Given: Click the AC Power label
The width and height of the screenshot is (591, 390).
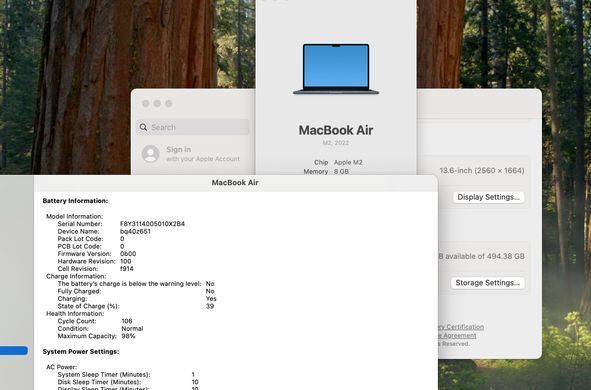Looking at the screenshot, I should [61, 367].
